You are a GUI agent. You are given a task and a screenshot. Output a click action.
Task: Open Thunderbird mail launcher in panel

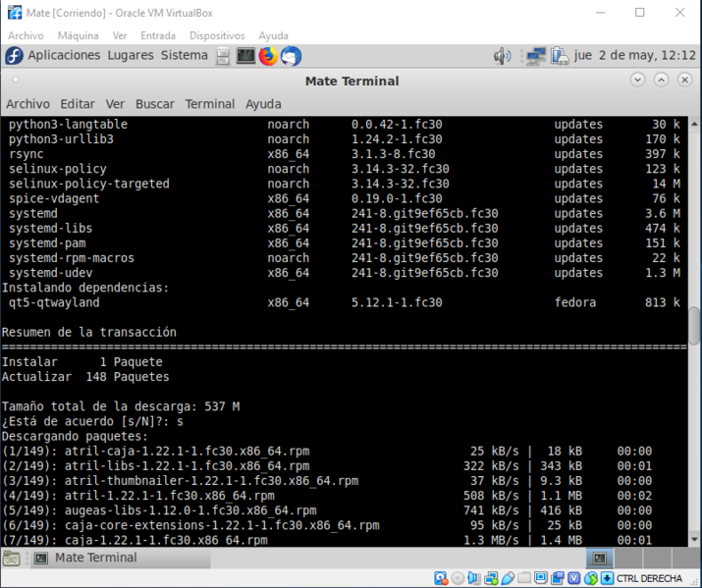coord(291,56)
